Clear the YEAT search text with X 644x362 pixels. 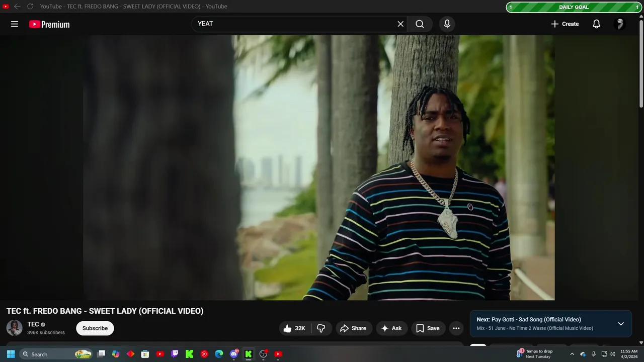[x=400, y=24]
